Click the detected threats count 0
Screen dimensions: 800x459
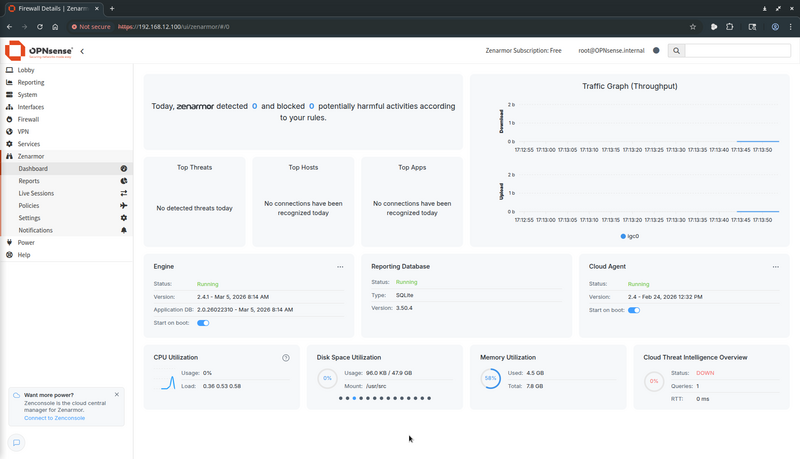[255, 106]
